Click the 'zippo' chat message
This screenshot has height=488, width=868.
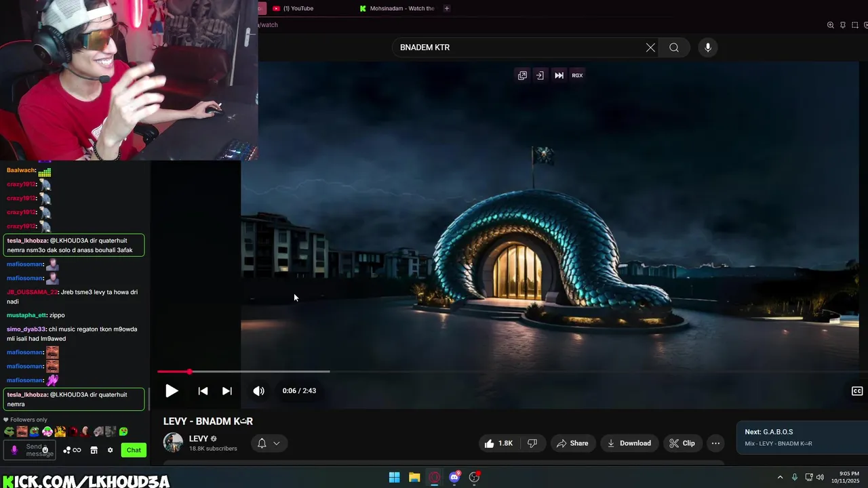[57, 315]
